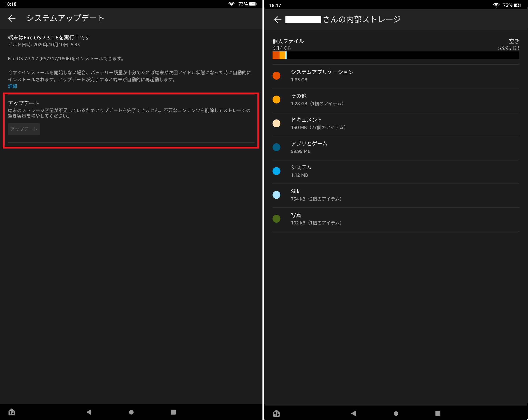This screenshot has width=528, height=420.
Task: Tap システムアップデート page title
Action: [65, 18]
